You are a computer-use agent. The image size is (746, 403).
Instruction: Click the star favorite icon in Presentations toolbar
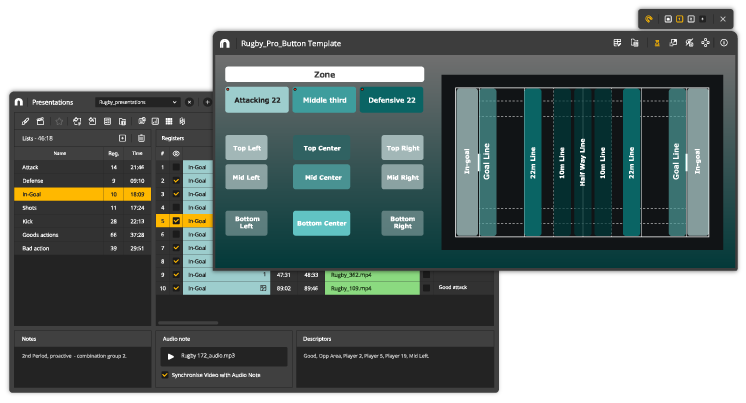tap(59, 122)
